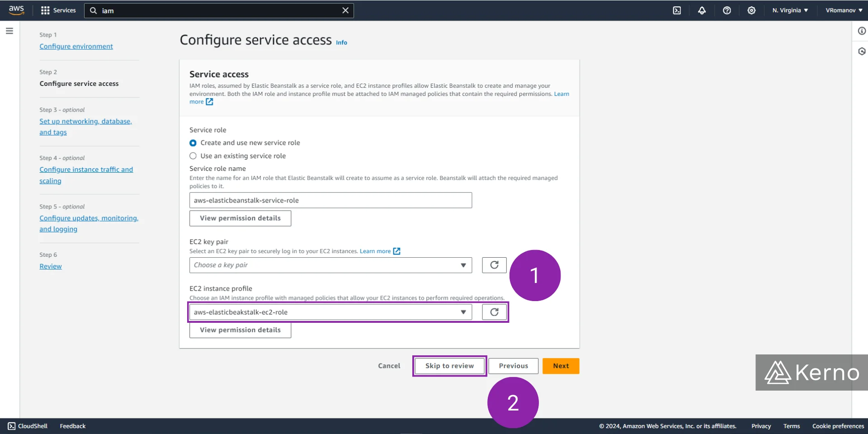The width and height of the screenshot is (868, 434).
Task: Click the search field containing iam
Action: [x=219, y=10]
